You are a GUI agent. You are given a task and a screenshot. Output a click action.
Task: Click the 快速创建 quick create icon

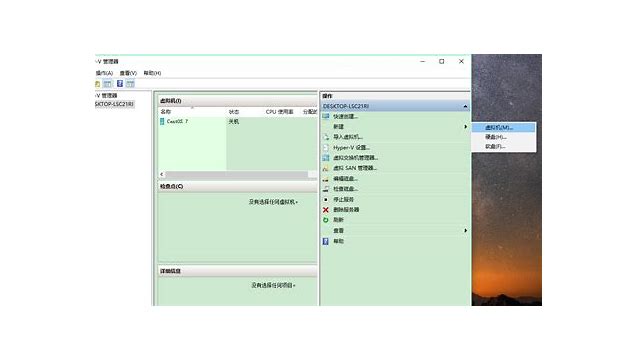point(326,116)
